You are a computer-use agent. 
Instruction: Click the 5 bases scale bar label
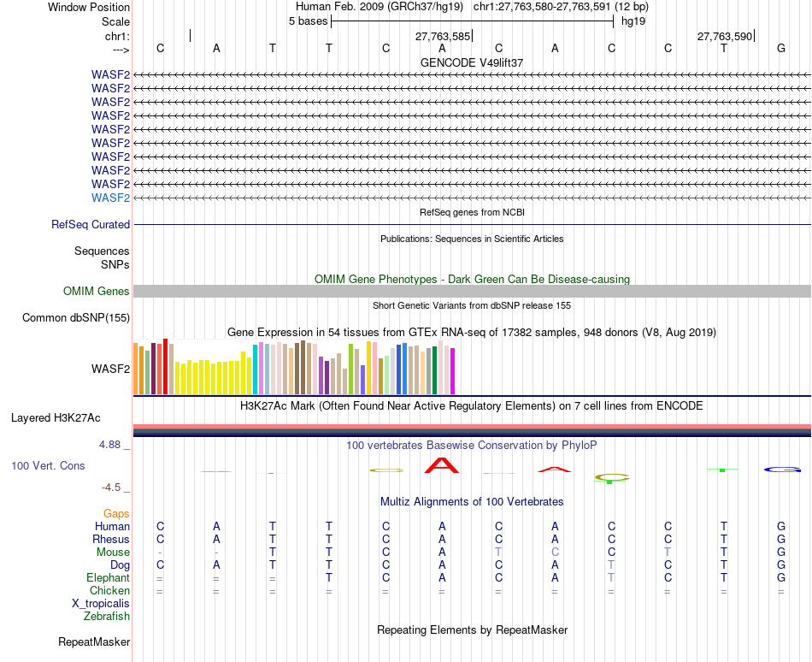coord(308,21)
